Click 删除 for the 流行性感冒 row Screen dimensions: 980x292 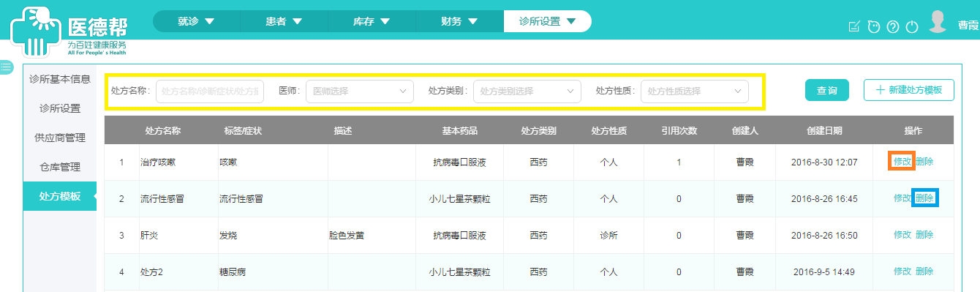[924, 198]
